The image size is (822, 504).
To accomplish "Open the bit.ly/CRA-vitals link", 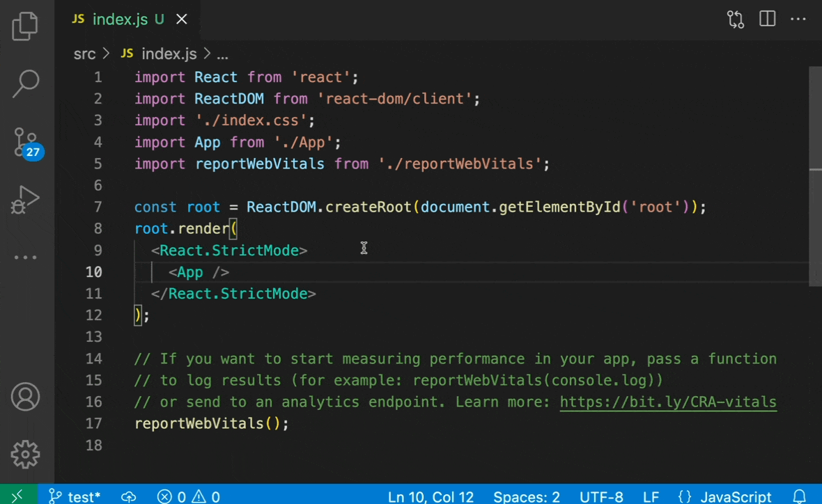I will 667,402.
